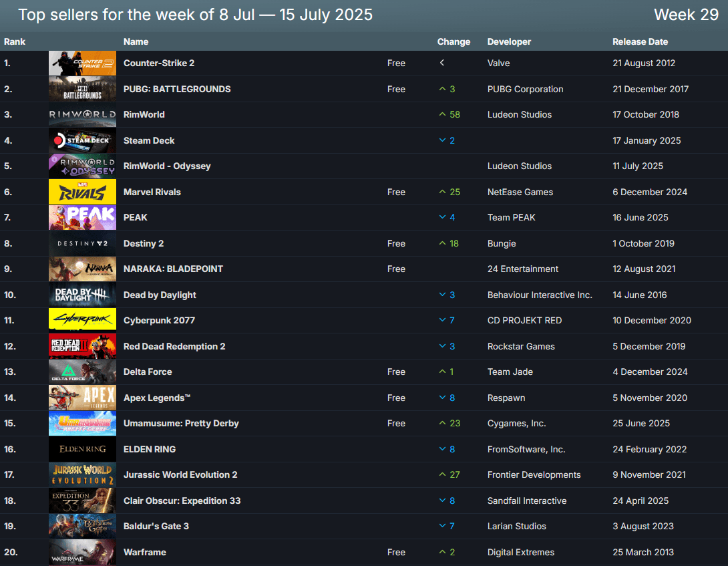This screenshot has height=566, width=728.
Task: Click the Developer column header
Action: [x=509, y=42]
